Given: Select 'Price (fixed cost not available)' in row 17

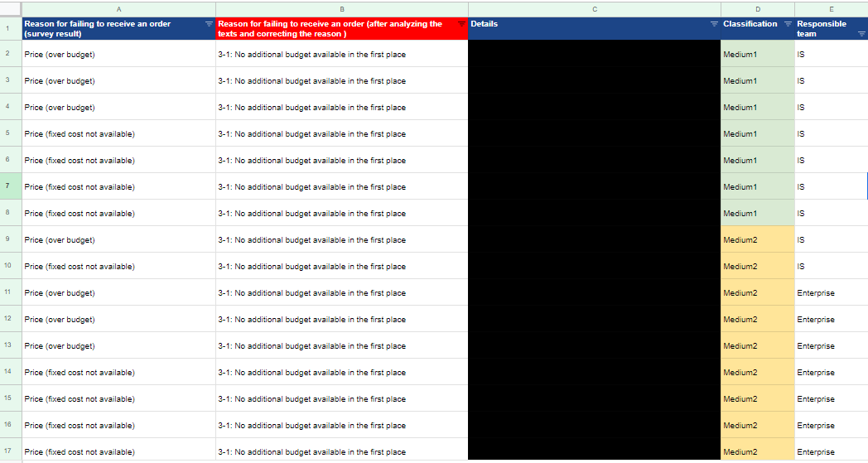Looking at the screenshot, I should [x=119, y=451].
